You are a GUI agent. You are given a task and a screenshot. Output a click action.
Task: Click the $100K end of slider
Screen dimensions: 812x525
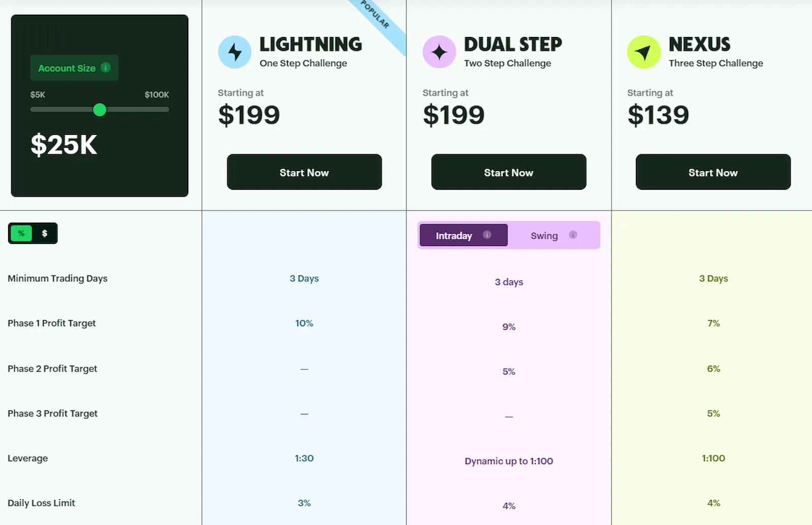[156, 95]
